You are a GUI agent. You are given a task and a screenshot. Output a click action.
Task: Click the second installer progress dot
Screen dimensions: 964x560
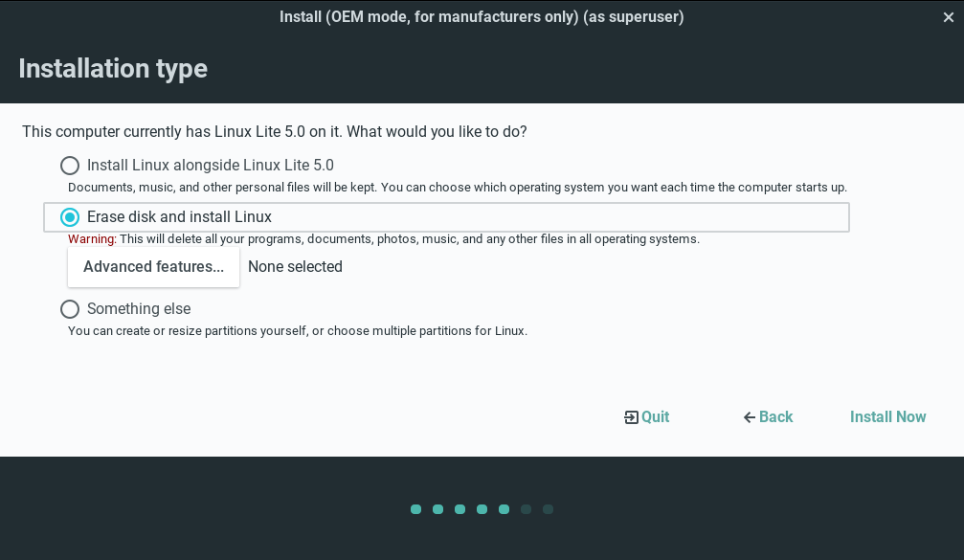437,509
